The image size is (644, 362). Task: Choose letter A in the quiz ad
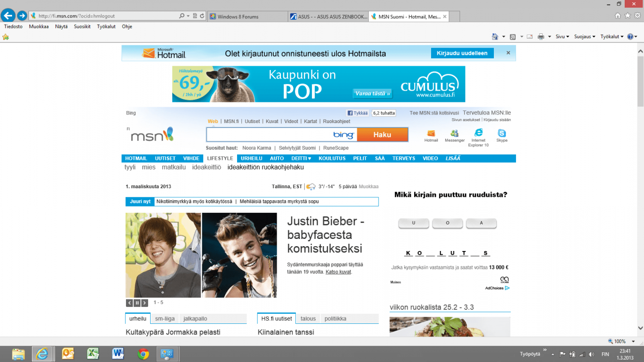pyautogui.click(x=481, y=223)
